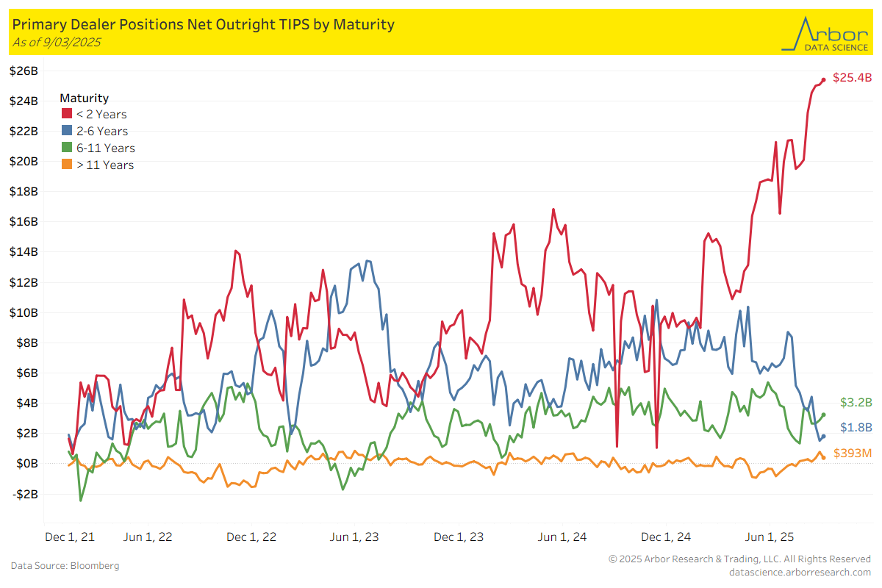The height and width of the screenshot is (588, 882).
Task: Click the green endpoint dot of the 6-11 Years line
Action: point(823,415)
